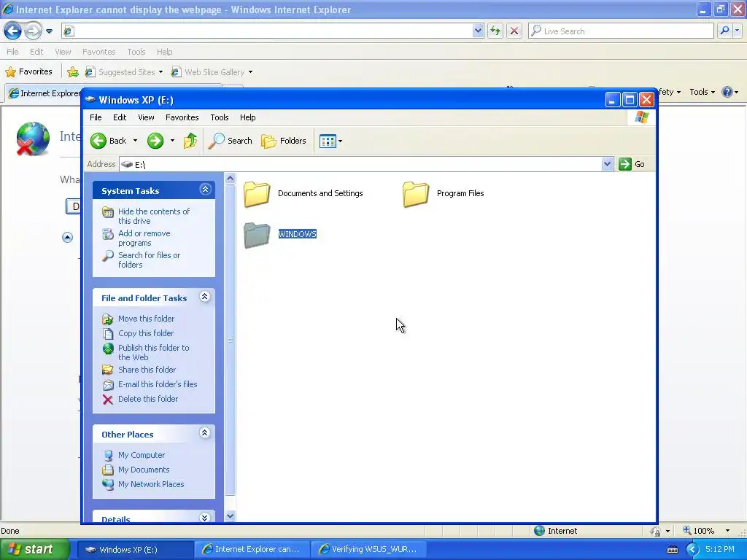Select the Documents and Settings folder
This screenshot has width=747, height=560.
pos(303,194)
